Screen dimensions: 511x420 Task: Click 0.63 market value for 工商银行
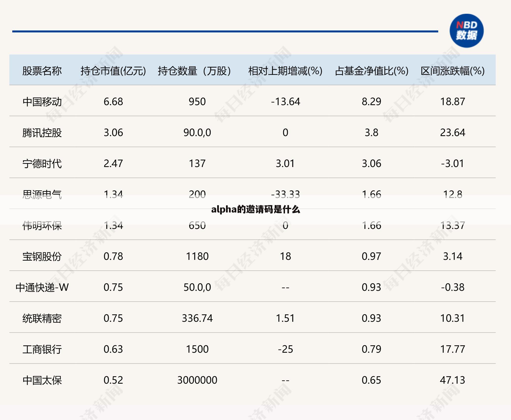113,349
